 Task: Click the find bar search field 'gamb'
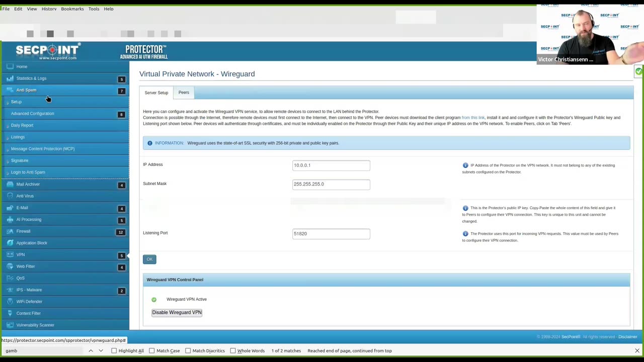click(x=43, y=350)
